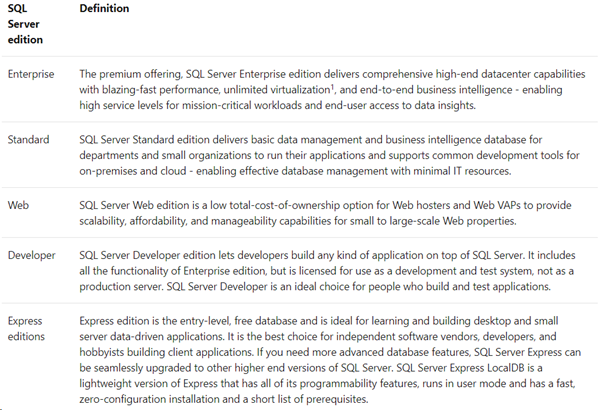This screenshot has height=410, width=602.
Task: Click the "Definition" column header
Action: point(104,8)
